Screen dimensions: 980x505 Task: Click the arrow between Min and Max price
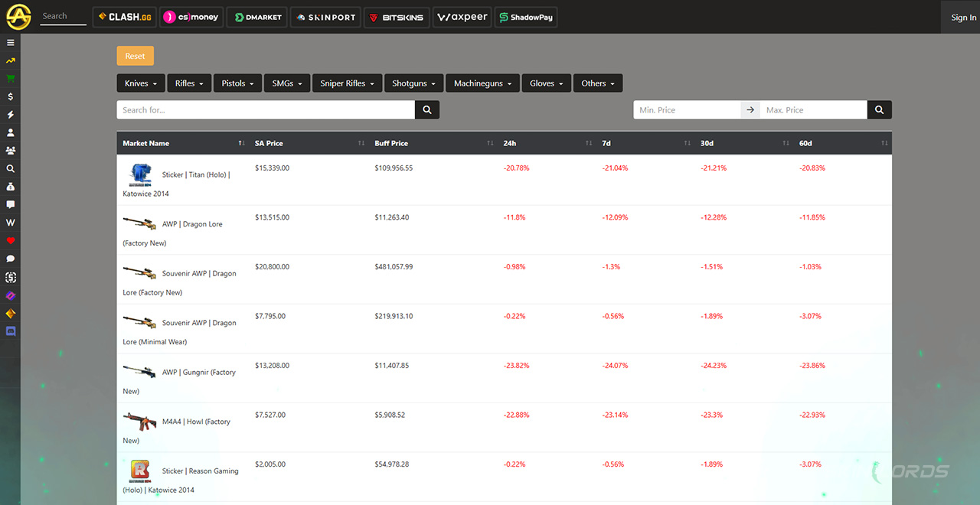coord(750,110)
